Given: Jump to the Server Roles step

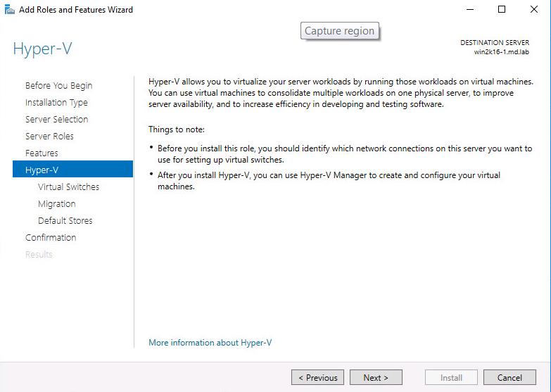Looking at the screenshot, I should click(49, 136).
